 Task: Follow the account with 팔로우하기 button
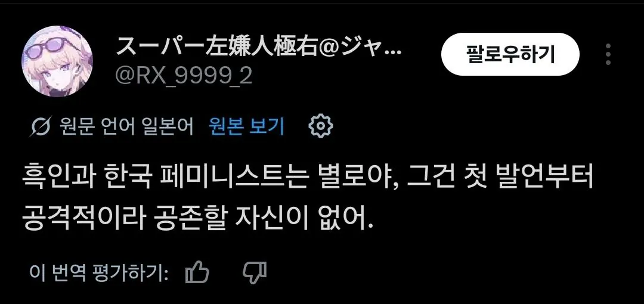click(x=510, y=54)
